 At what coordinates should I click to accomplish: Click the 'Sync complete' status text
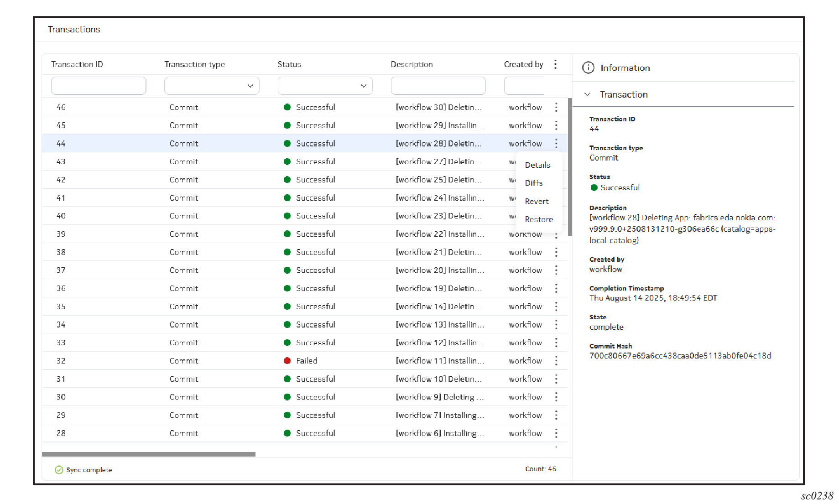[x=89, y=470]
